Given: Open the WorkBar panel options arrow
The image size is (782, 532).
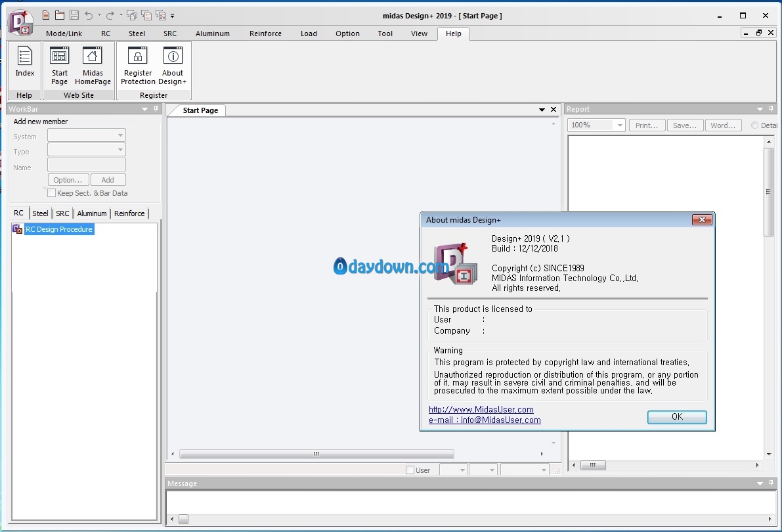Looking at the screenshot, I should (144, 109).
